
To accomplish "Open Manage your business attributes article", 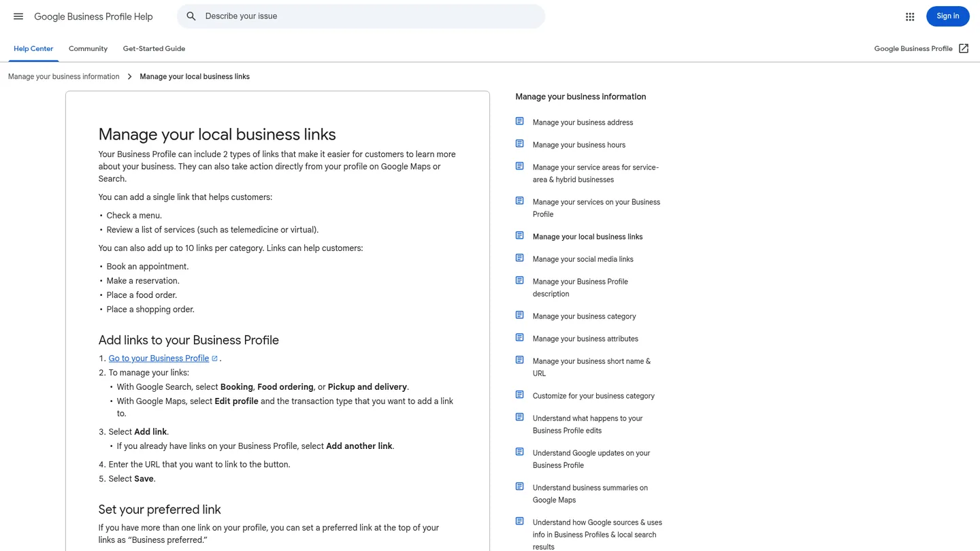I will tap(585, 339).
